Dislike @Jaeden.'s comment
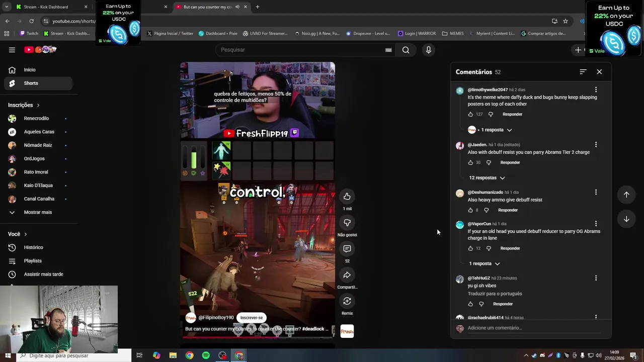644x362 pixels. pyautogui.click(x=489, y=162)
